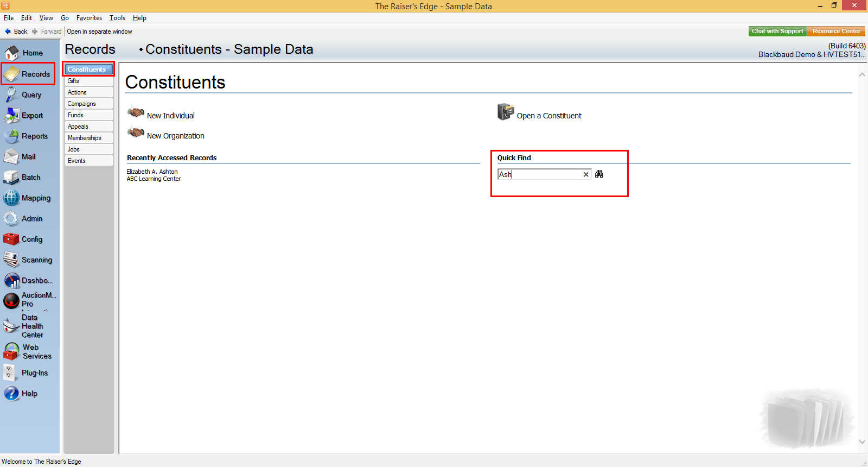
Task: Click the Home icon in sidebar
Action: (x=11, y=53)
